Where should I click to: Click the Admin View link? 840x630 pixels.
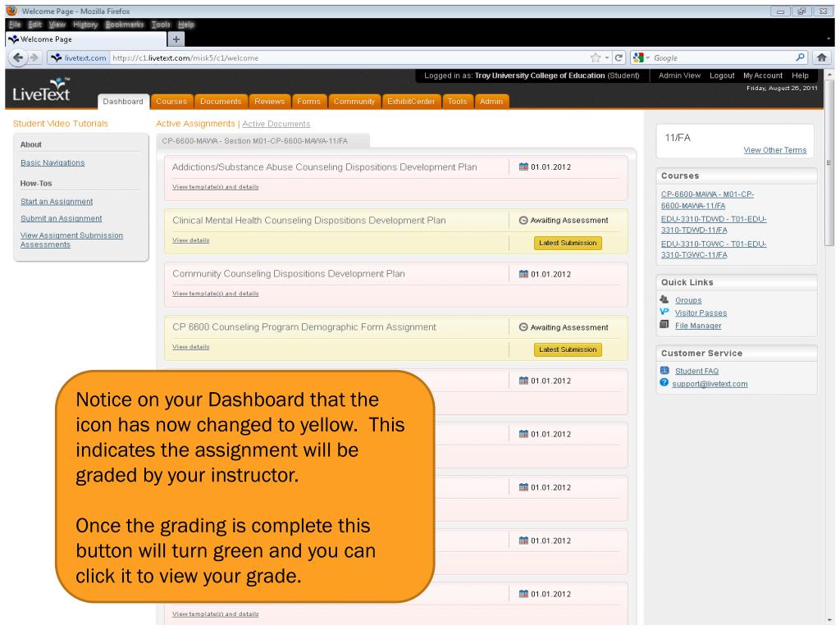(x=679, y=75)
